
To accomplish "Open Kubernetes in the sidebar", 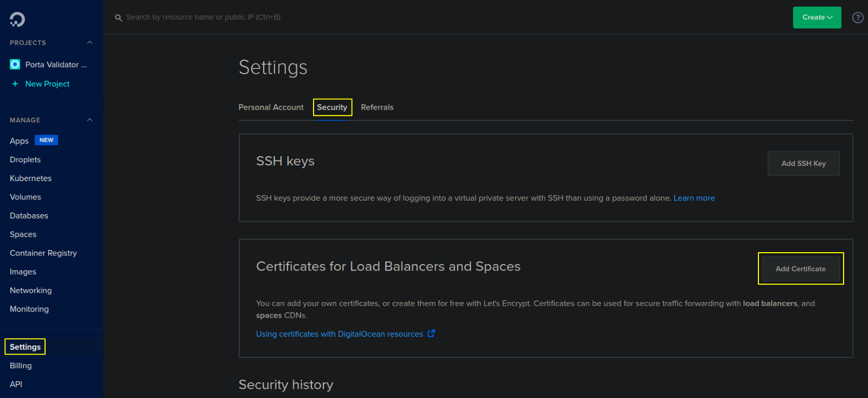I will (x=30, y=178).
